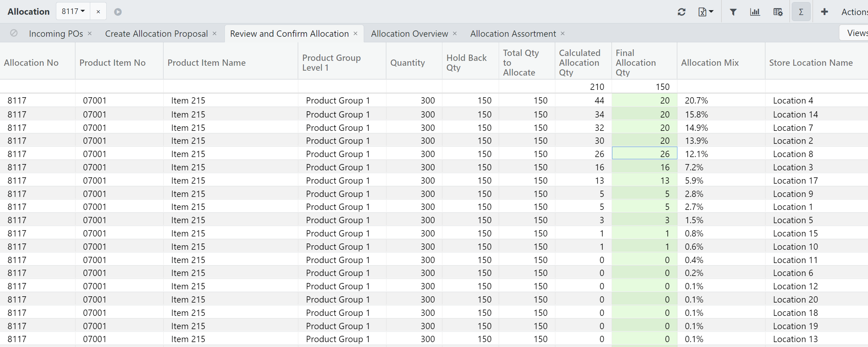Click green Final Allocation cell for Location 4
Image resolution: width=868 pixels, height=347 pixels.
click(x=644, y=101)
